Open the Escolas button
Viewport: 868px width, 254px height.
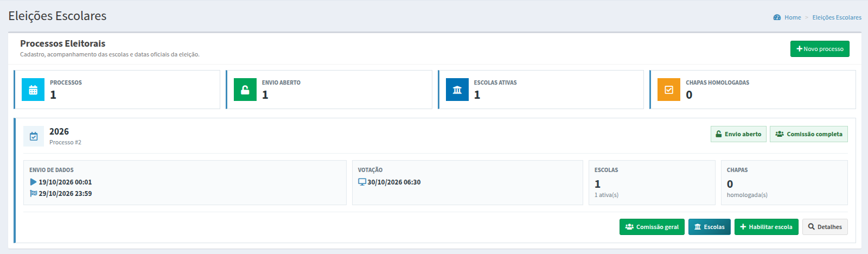(710, 227)
